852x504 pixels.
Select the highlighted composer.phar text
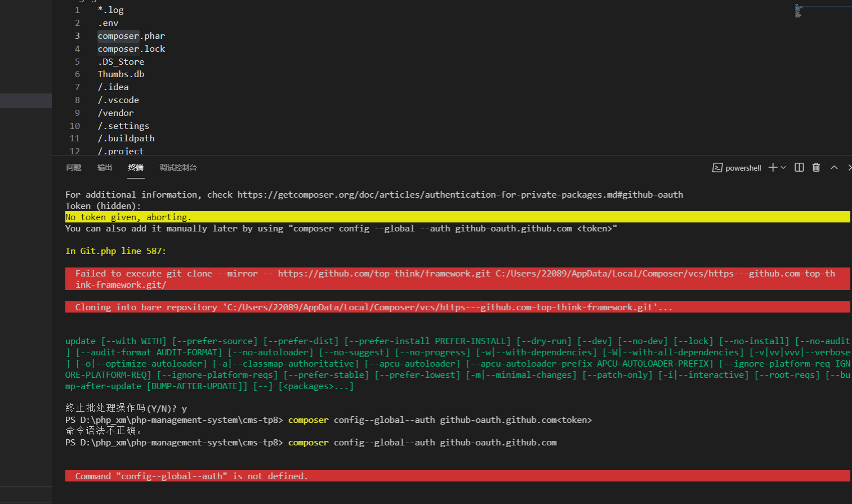point(118,35)
